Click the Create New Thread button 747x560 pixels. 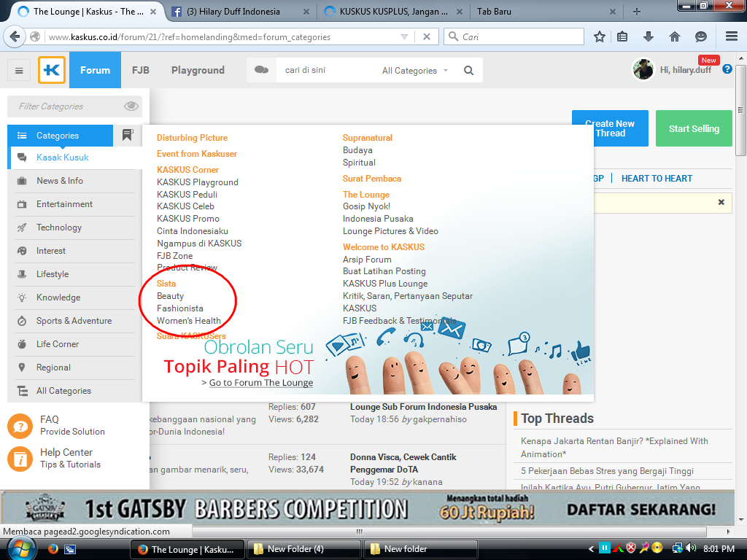[x=610, y=128]
